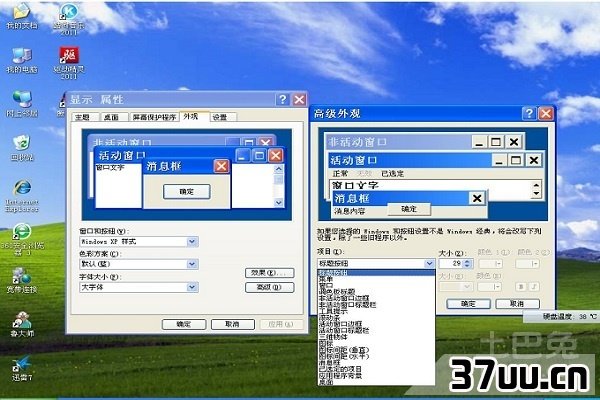
Task: Select the 回收站 recycle bin icon
Action: click(22, 148)
